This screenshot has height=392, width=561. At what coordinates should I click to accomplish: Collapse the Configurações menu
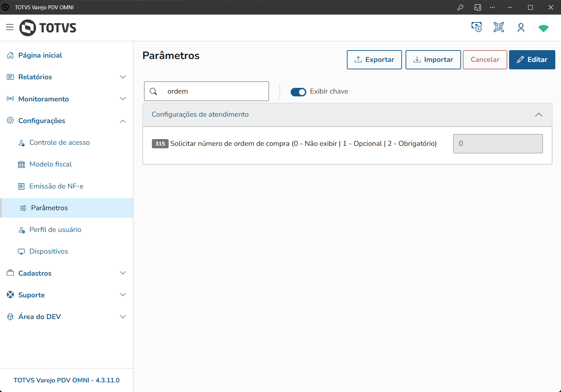coord(67,121)
